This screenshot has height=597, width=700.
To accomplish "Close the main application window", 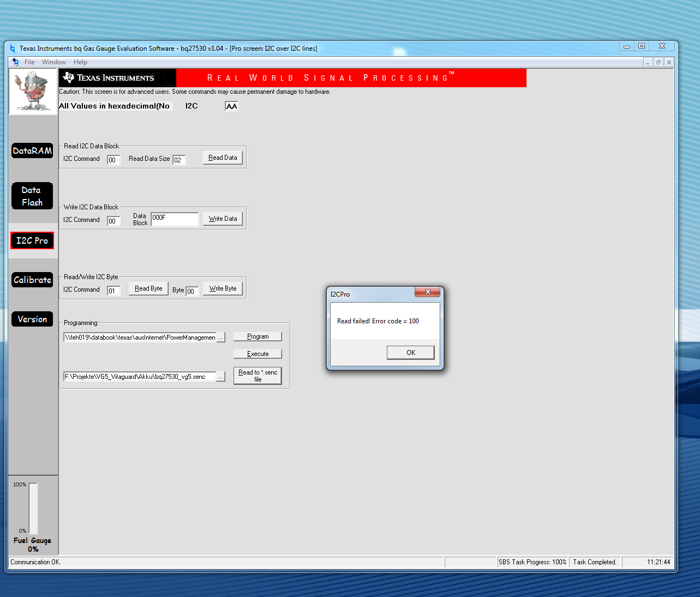I will pos(662,46).
